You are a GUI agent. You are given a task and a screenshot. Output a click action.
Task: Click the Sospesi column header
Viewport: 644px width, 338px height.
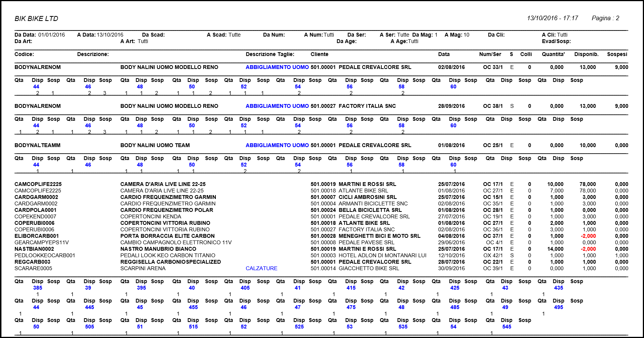click(617, 54)
